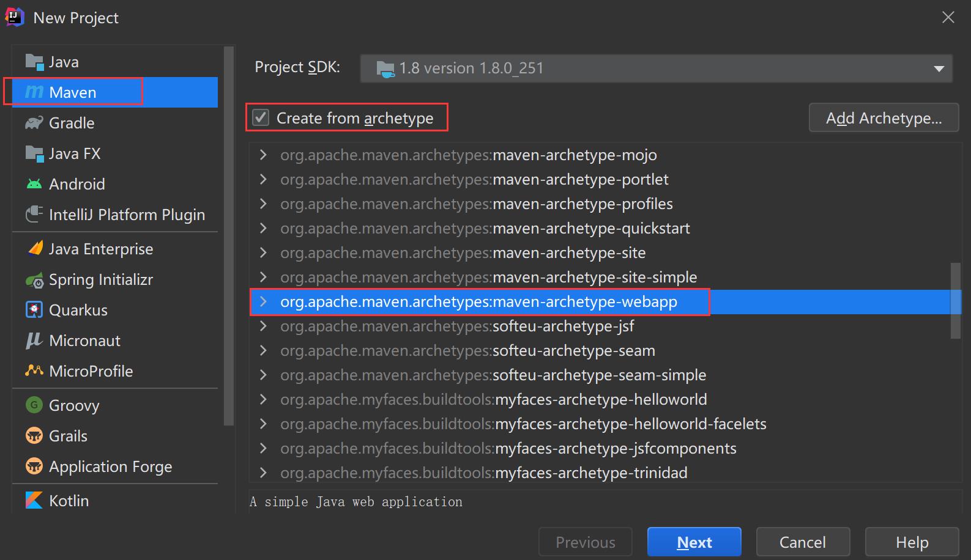The width and height of the screenshot is (971, 560).
Task: Select myfaces-archetype-helloworld-facelets text row
Action: tap(524, 424)
